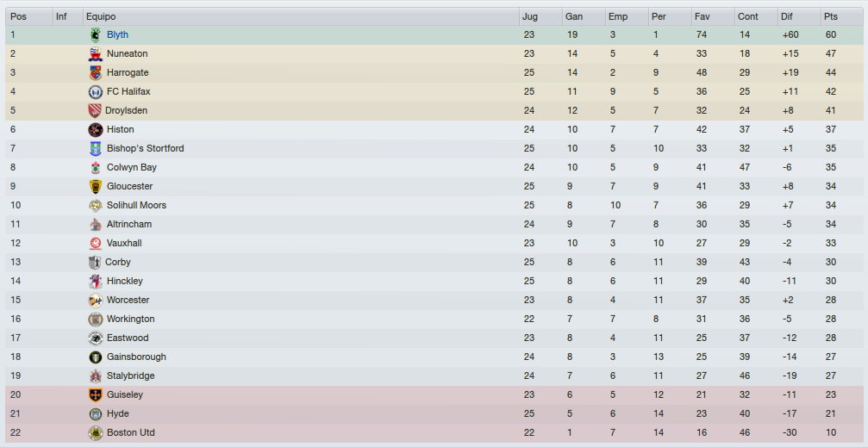Click the Gloucester team crest
This screenshot has width=868, height=447.
[95, 186]
